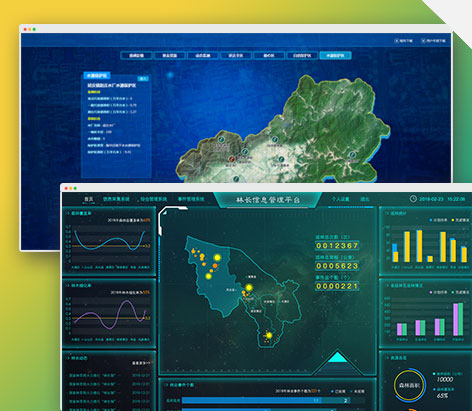Click the clock icon beside the date
This screenshot has width=472, height=411.
pyautogui.click(x=413, y=199)
